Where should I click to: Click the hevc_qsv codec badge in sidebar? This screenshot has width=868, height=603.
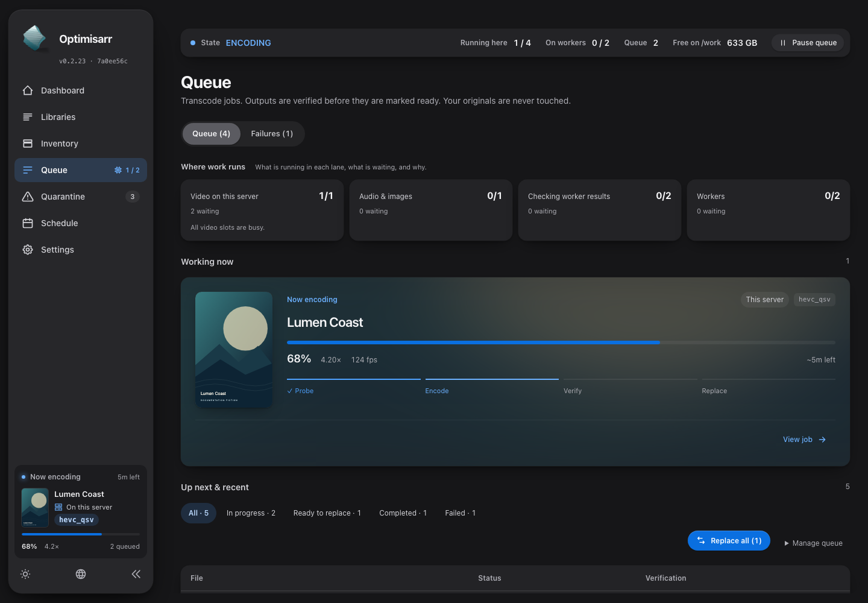pos(77,520)
